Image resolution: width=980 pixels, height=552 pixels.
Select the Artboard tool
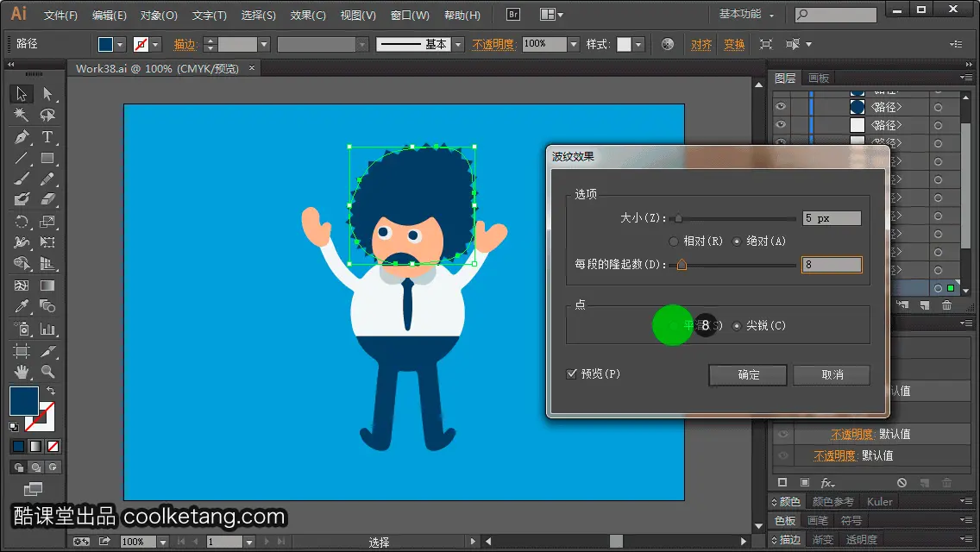click(22, 351)
